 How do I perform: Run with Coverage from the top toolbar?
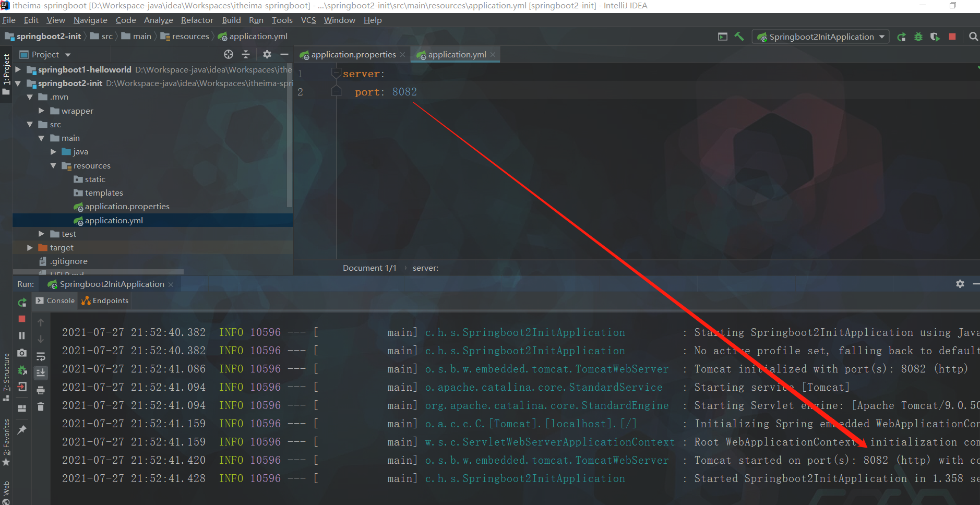pyautogui.click(x=935, y=37)
